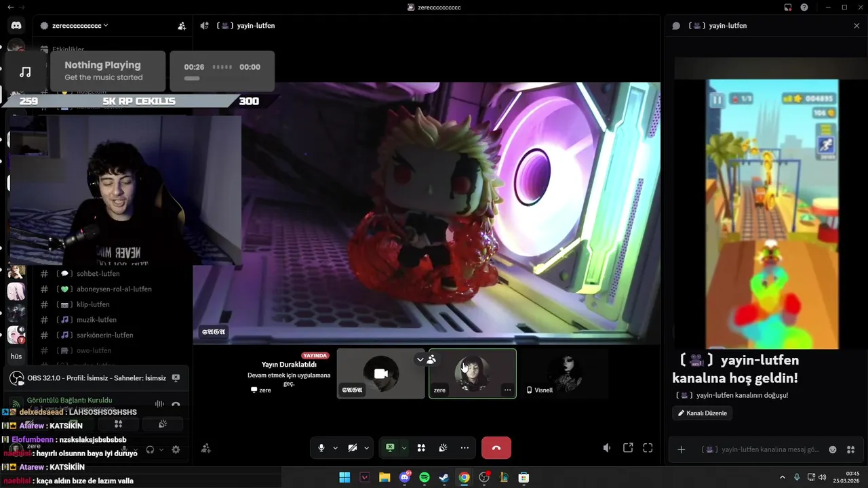Pop out the call window

click(x=628, y=448)
